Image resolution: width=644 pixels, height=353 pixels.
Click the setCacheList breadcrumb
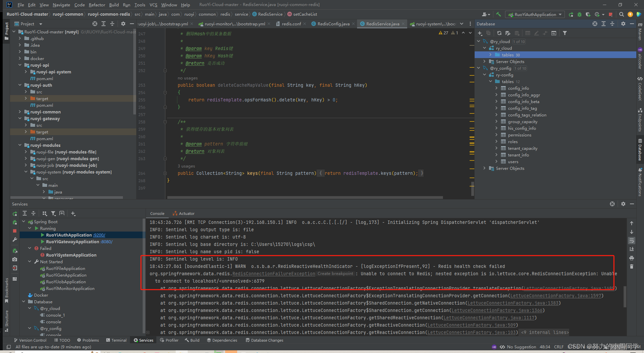[x=302, y=14]
